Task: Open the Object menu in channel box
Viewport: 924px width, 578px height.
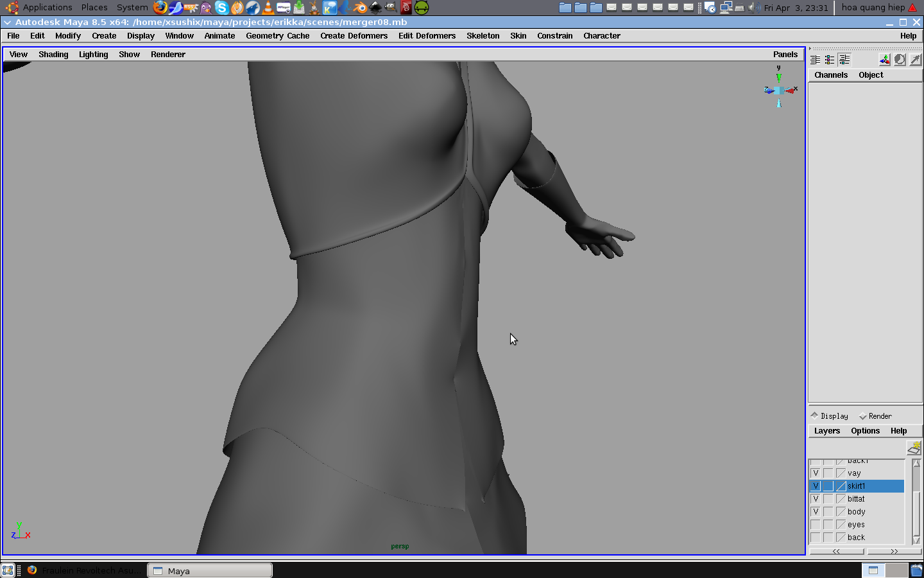Action: coord(871,75)
